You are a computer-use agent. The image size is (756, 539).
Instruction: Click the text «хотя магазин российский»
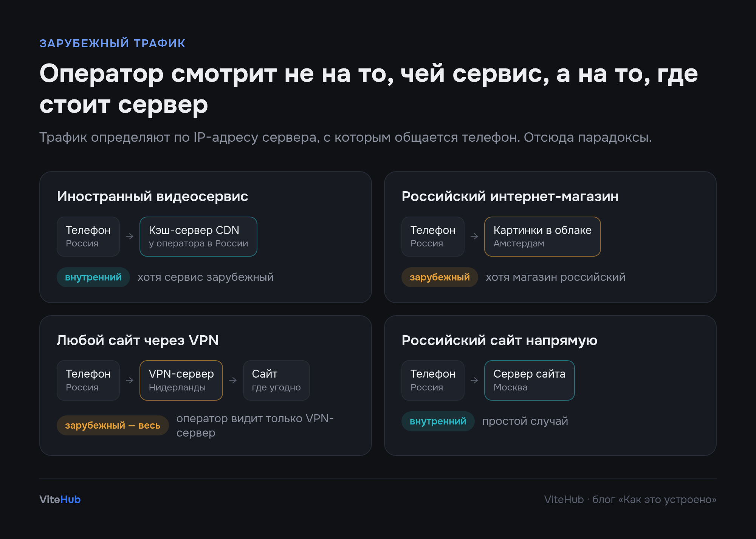click(x=556, y=277)
